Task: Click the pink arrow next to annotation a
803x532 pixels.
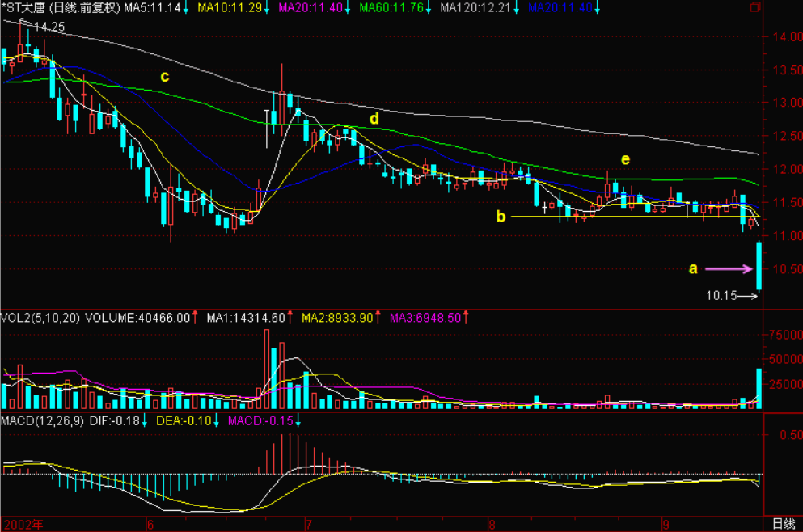Action: click(x=729, y=268)
